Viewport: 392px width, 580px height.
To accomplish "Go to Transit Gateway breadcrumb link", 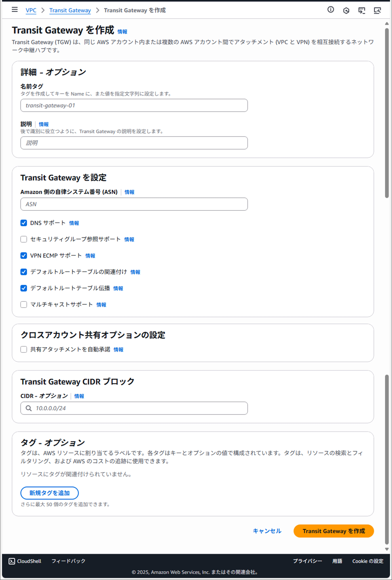I will [x=70, y=10].
